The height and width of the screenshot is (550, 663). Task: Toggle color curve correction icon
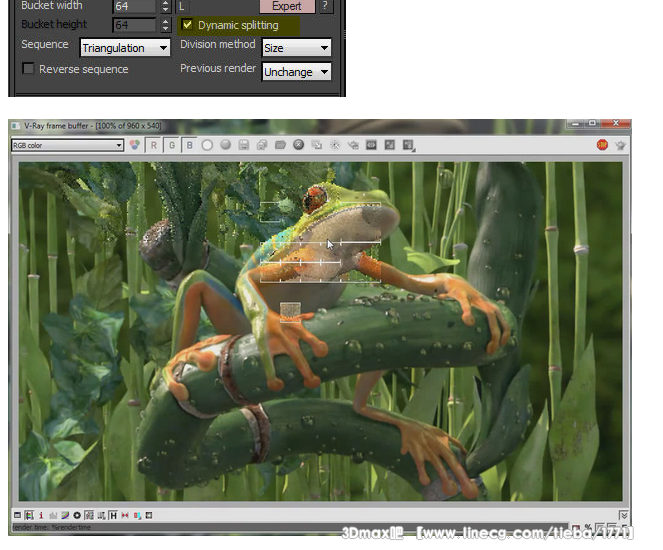65,515
